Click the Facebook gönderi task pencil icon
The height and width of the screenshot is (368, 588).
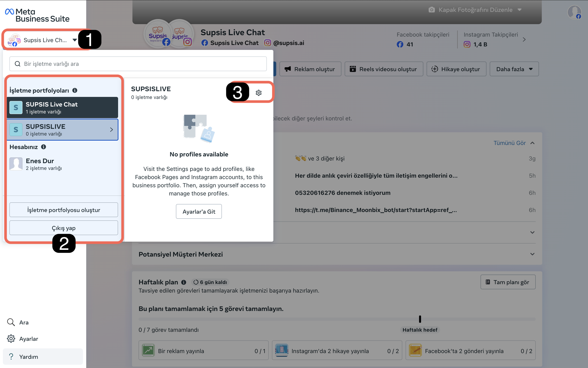415,350
